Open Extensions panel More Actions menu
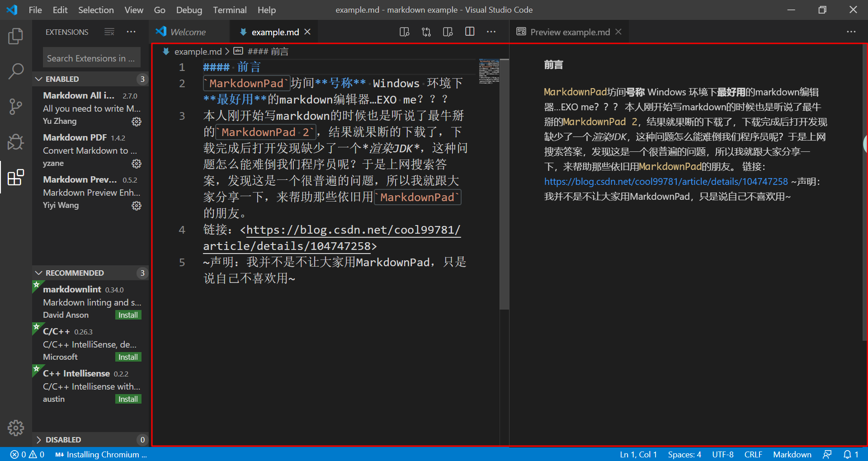This screenshot has width=868, height=461. [131, 32]
